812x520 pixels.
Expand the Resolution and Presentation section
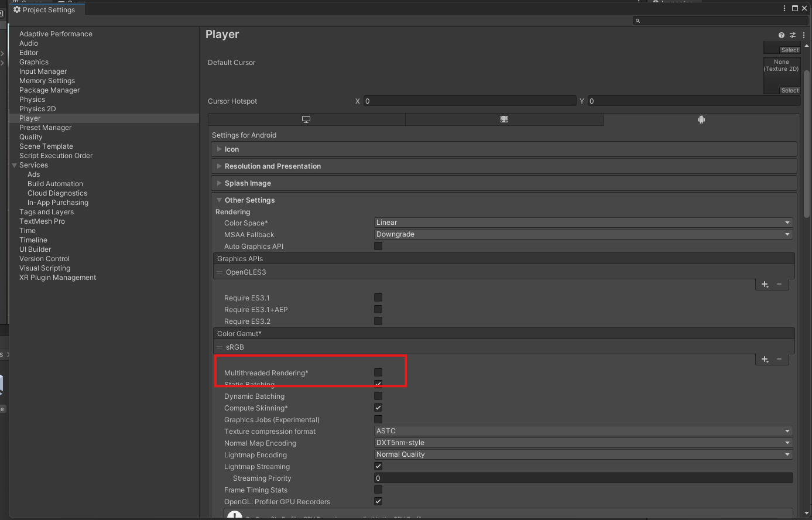pos(503,166)
